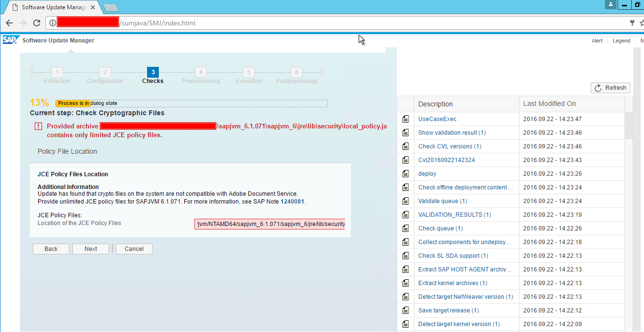Sort by Last Modified On column header
Image resolution: width=644 pixels, height=332 pixels.
[572, 104]
